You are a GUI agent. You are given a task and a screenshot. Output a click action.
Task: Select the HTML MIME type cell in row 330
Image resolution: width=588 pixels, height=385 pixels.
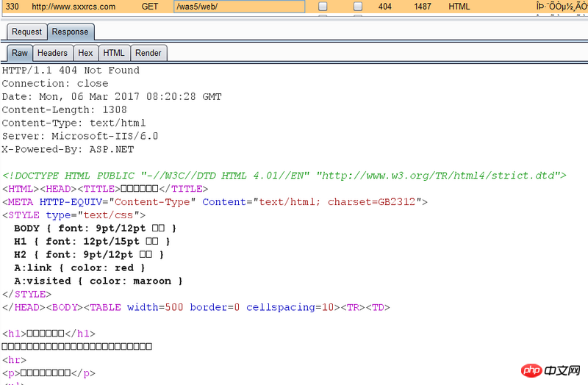coord(459,7)
